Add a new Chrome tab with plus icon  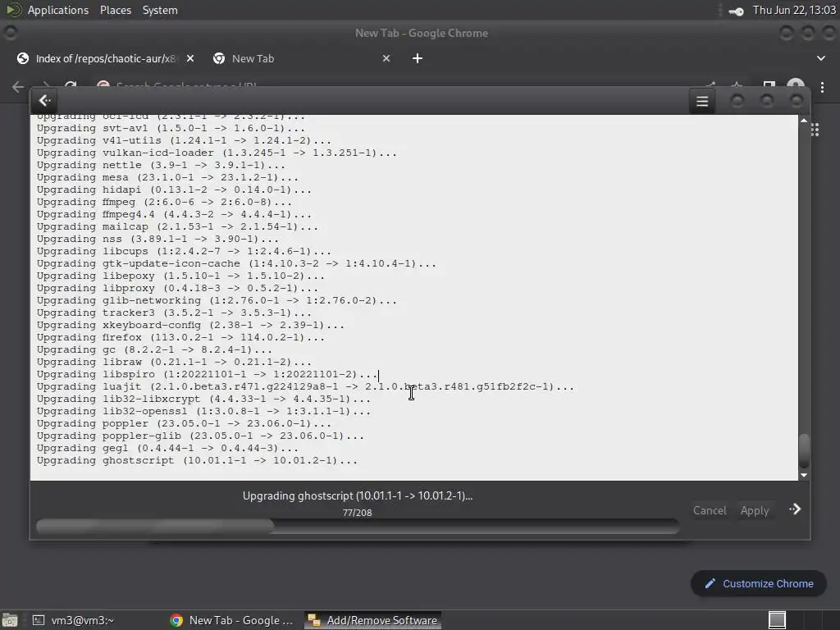click(x=418, y=58)
